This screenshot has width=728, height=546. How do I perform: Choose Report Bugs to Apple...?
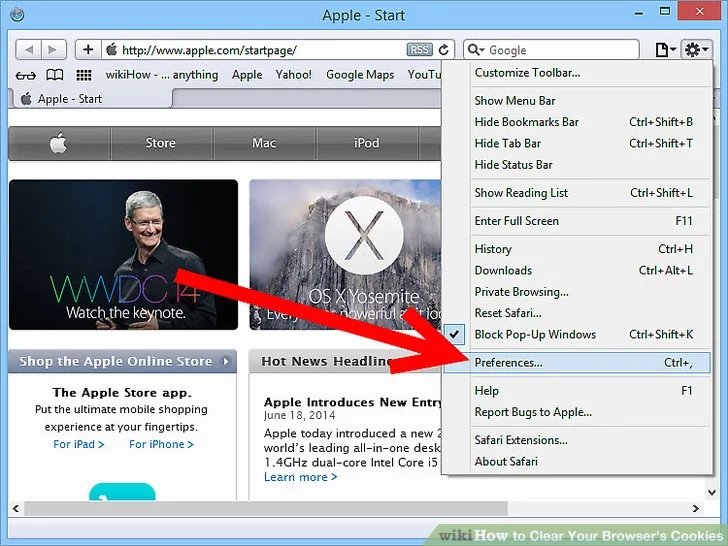click(577, 412)
